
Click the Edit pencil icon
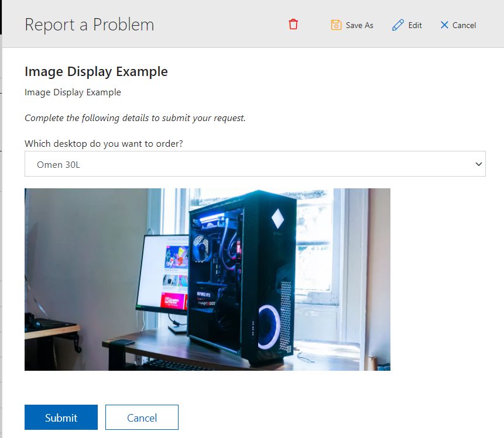click(398, 25)
